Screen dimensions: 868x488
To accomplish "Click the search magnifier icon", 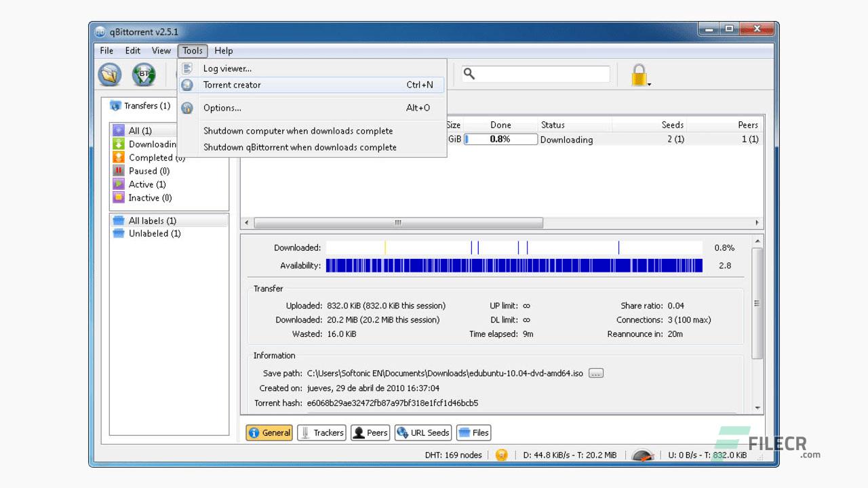I will coord(469,74).
